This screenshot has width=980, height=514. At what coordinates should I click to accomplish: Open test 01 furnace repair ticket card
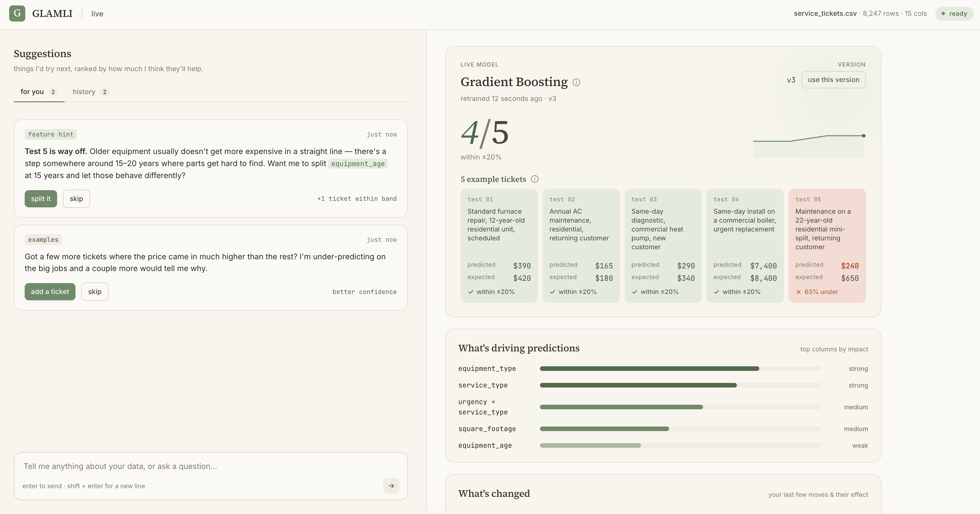click(499, 246)
